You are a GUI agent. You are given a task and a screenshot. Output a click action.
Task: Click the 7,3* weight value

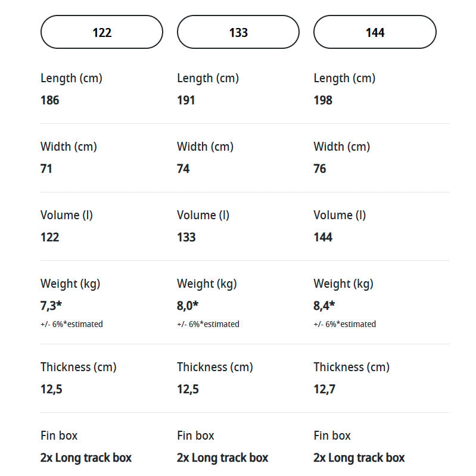click(x=51, y=305)
